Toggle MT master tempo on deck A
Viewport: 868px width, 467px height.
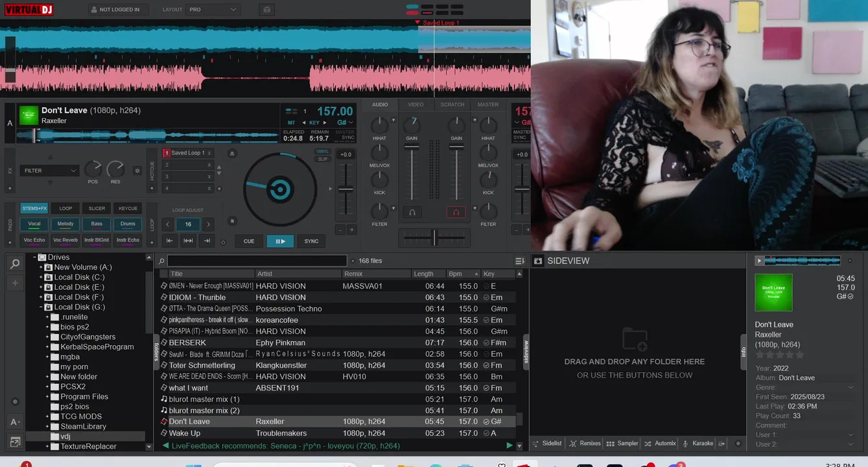pyautogui.click(x=291, y=123)
